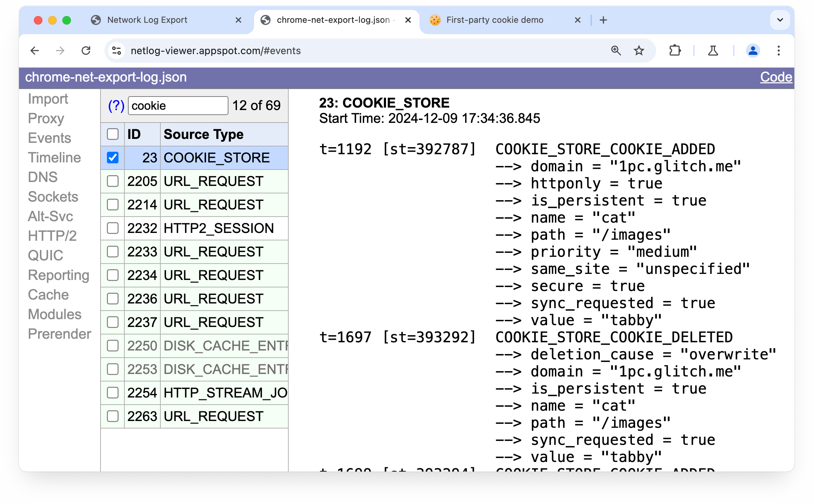Open the Timeline panel
Viewport: 814px width, 504px height.
coord(54,157)
